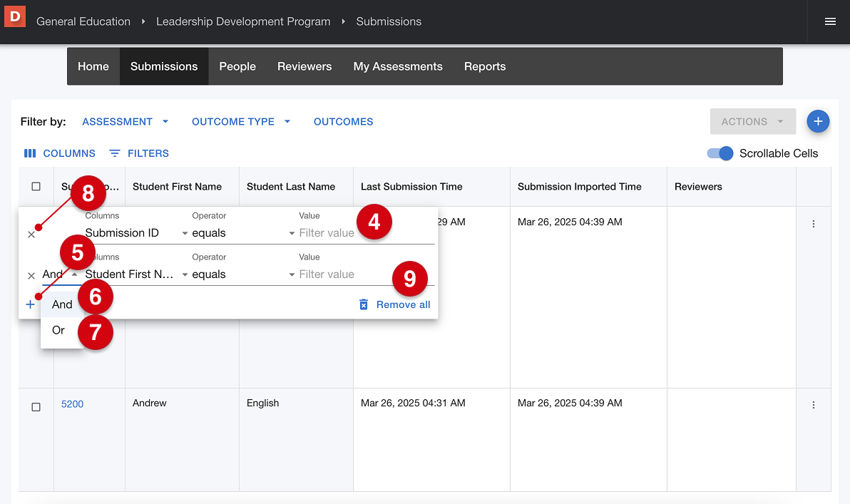Switch to the Reviewers tab
The height and width of the screenshot is (504, 850).
tap(304, 66)
